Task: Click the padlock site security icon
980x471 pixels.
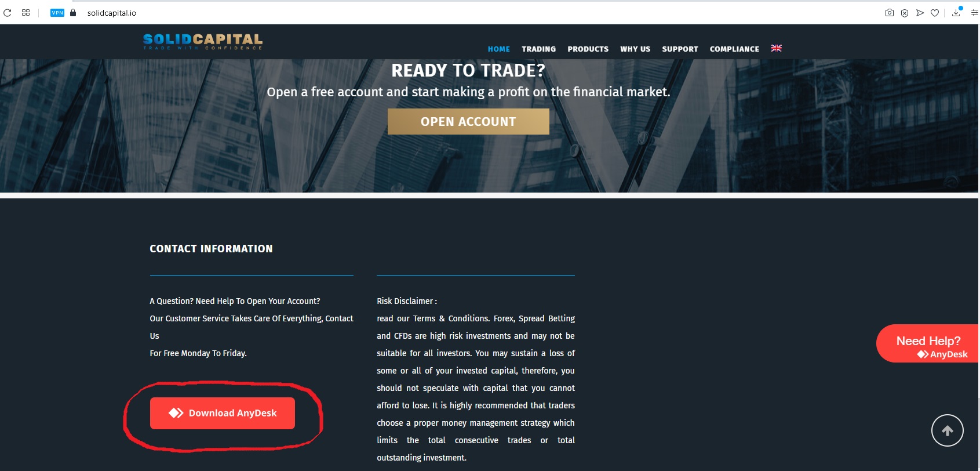Action: (x=73, y=13)
